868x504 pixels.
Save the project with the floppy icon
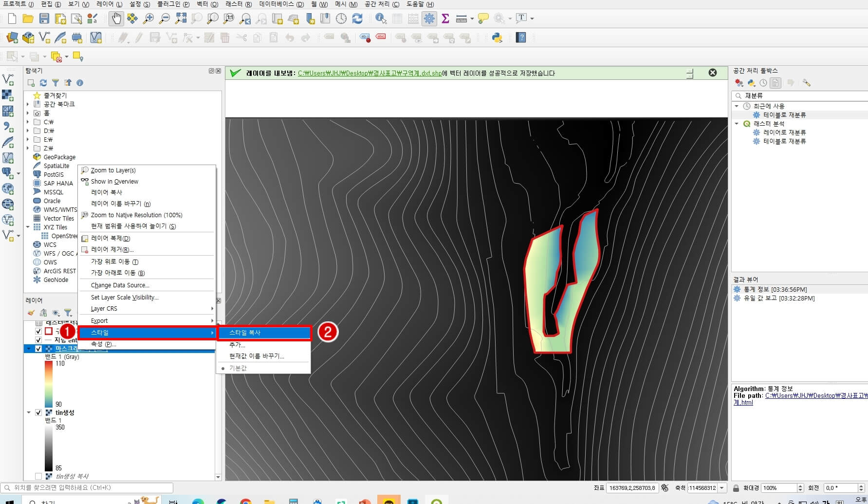44,19
